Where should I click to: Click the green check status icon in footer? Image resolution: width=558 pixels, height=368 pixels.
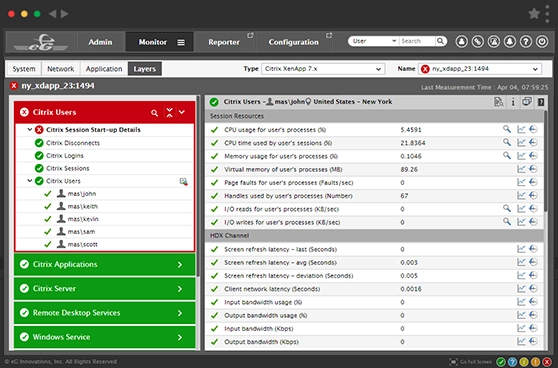pyautogui.click(x=501, y=362)
